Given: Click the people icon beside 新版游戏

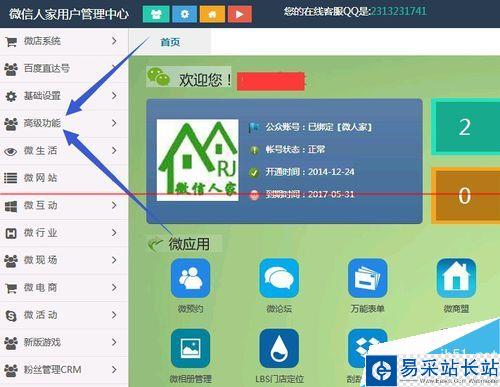Looking at the screenshot, I should pyautogui.click(x=11, y=343).
